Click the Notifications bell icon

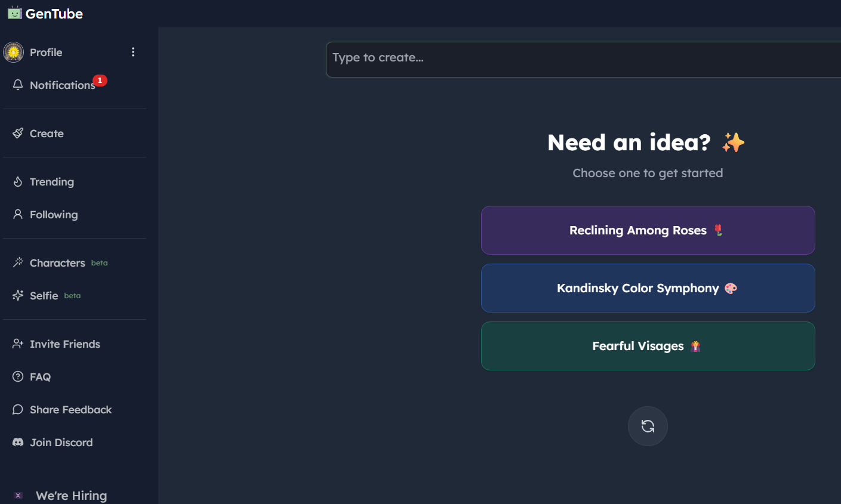[18, 85]
